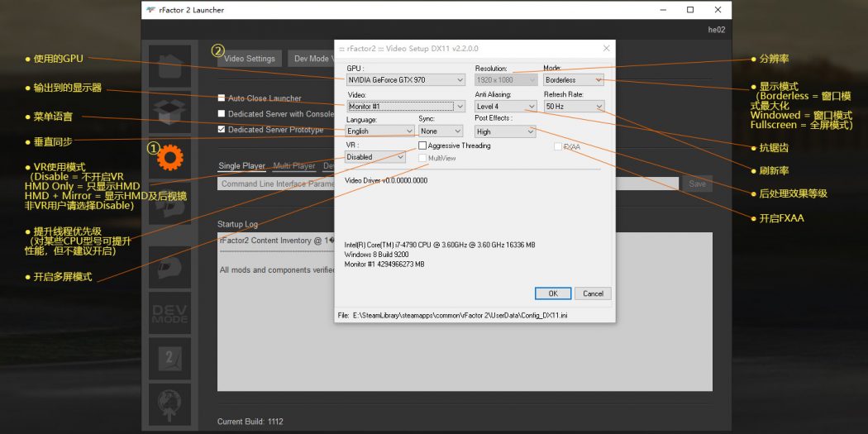Switch to the Multi Player tab

[294, 165]
